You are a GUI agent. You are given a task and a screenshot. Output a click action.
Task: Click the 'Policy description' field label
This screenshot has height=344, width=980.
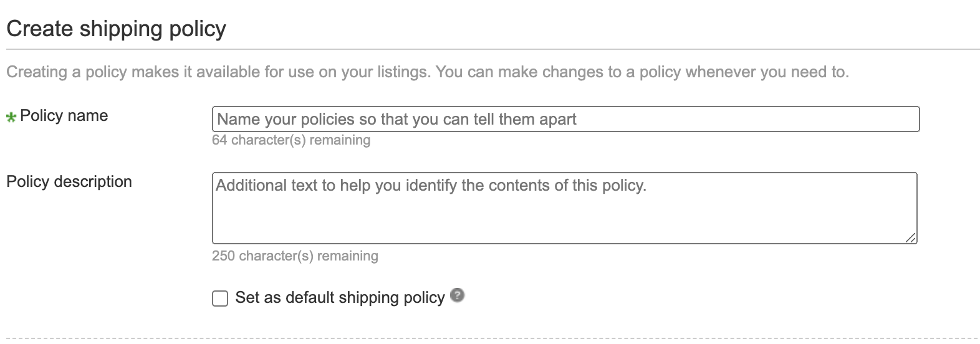69,182
